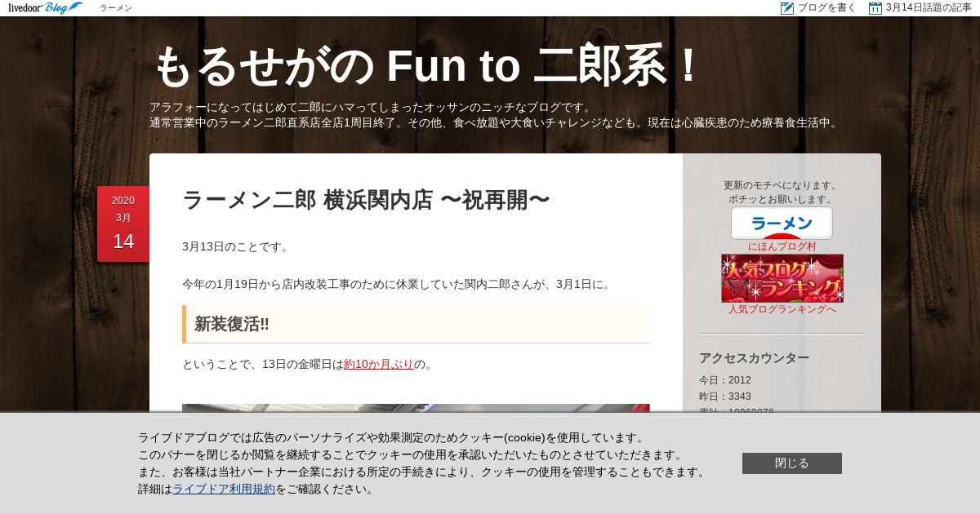Open ブログを書く link
This screenshot has height=514, width=980.
click(x=826, y=8)
